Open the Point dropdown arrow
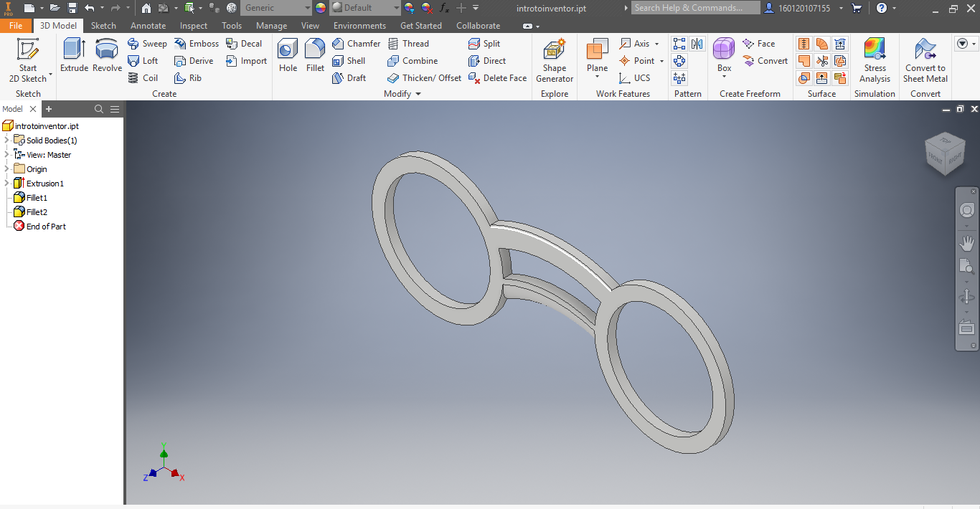 point(661,61)
